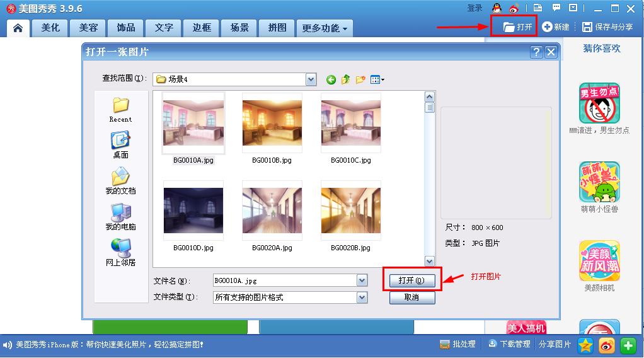Open the 桌面 shortcut
The image size is (644, 358).
tap(120, 145)
